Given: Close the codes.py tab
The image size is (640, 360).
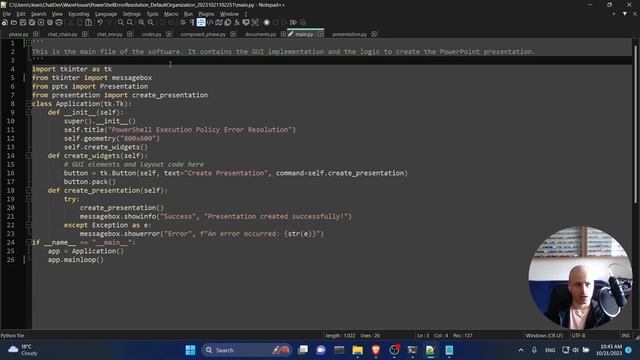Looking at the screenshot, I should tap(169, 34).
